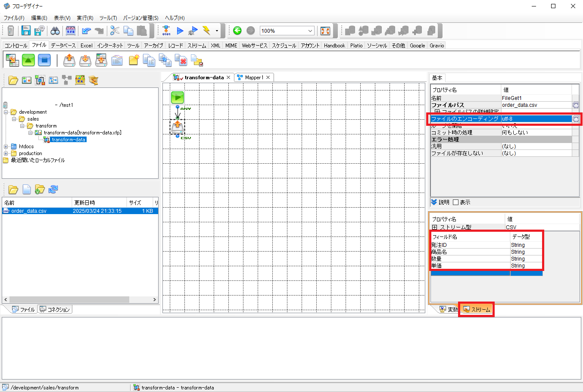This screenshot has width=583, height=392.
Task: Open the ファイル(F) menu
Action: [14, 18]
